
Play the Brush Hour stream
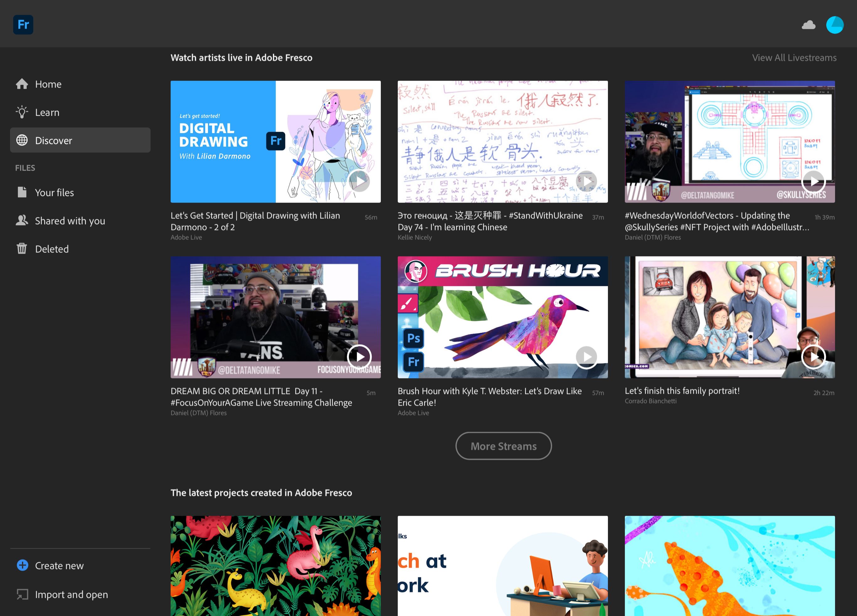pyautogui.click(x=586, y=356)
